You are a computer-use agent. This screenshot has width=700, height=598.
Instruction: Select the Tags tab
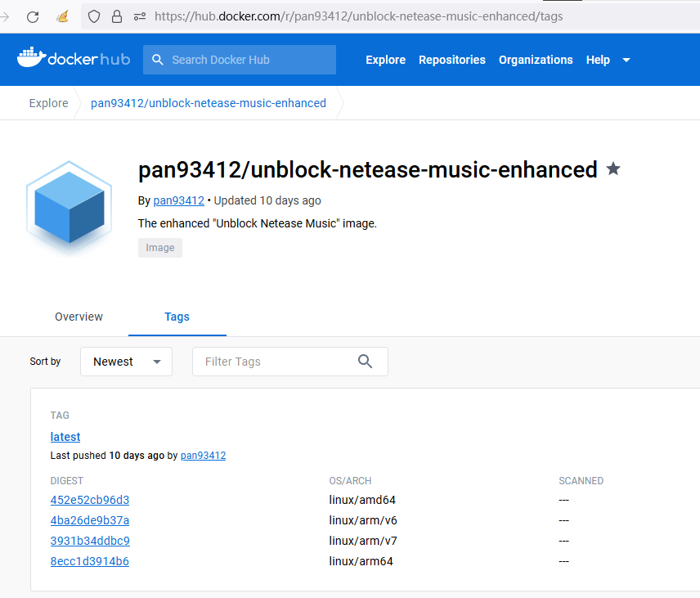[x=177, y=317]
